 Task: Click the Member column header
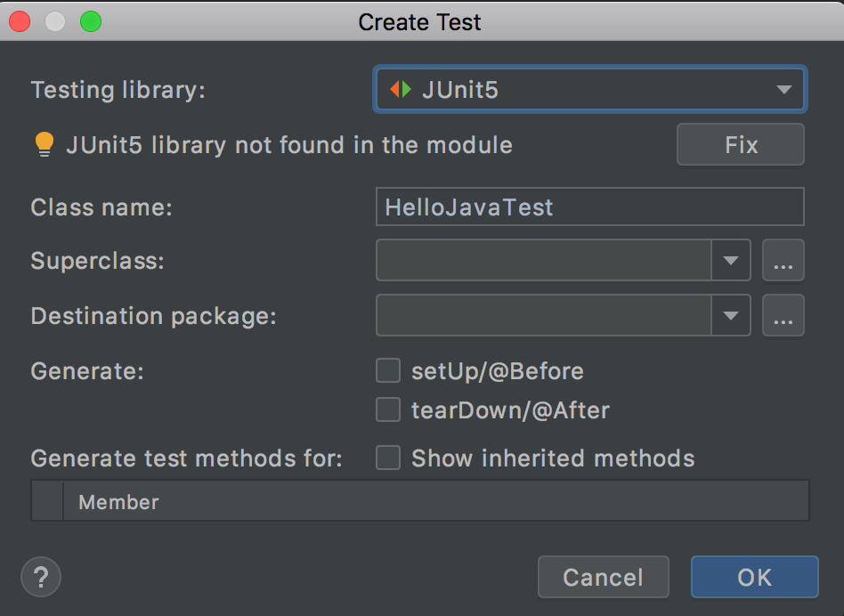(118, 502)
